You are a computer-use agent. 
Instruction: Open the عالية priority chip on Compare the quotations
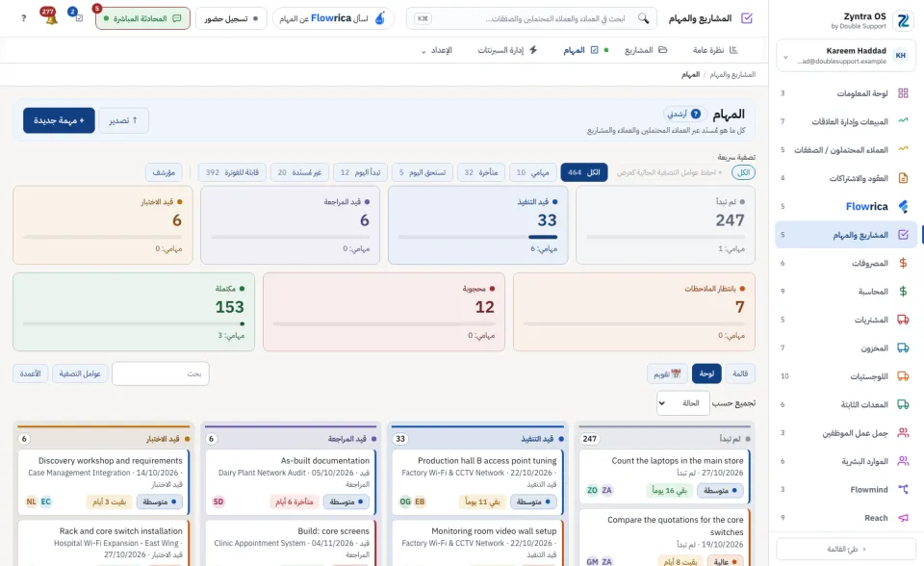[725, 562]
